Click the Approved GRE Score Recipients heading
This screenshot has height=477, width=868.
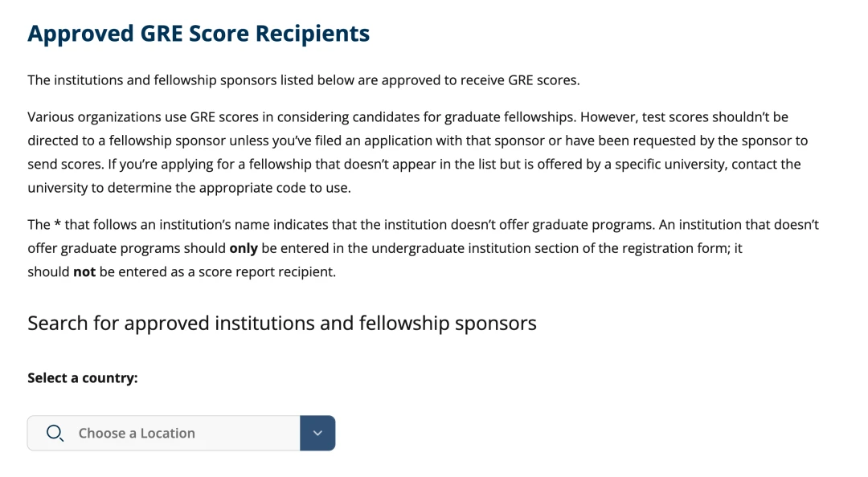click(199, 34)
